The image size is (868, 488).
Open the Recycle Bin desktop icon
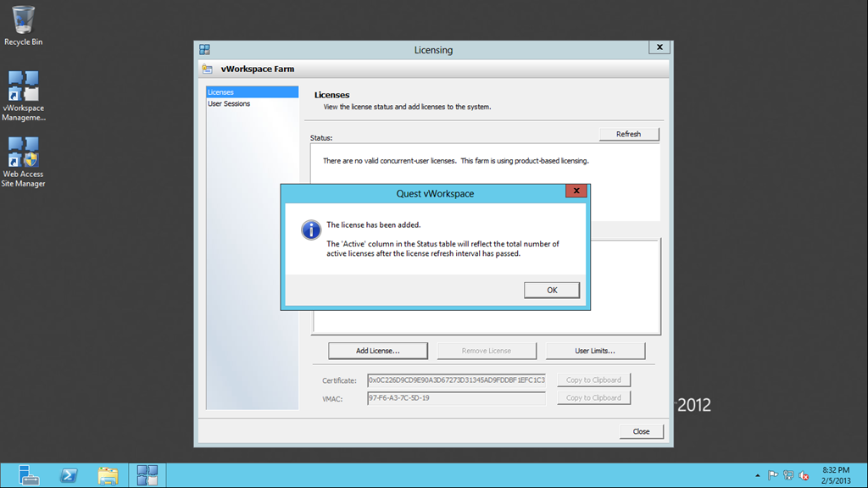coord(23,25)
